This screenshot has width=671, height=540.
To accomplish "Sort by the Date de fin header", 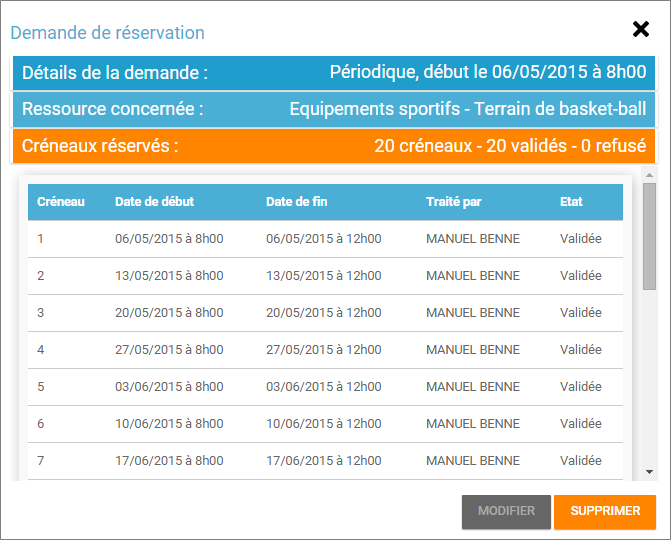I will click(x=296, y=202).
